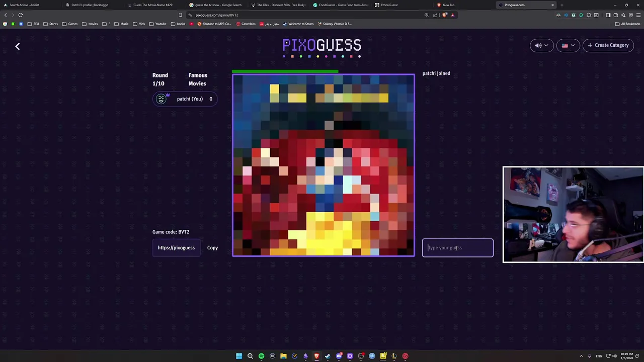
Task: Show hidden system tray icons
Action: 581,356
